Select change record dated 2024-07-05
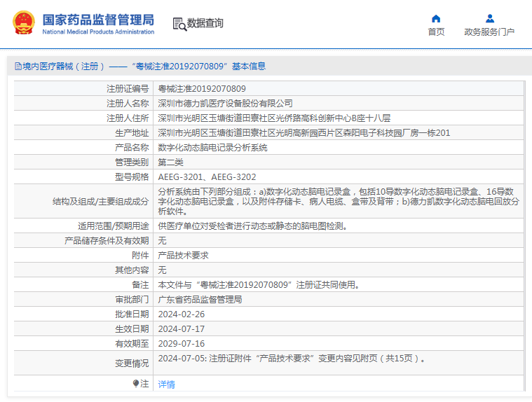Screen dimensions: 532x402 pyautogui.click(x=292, y=359)
